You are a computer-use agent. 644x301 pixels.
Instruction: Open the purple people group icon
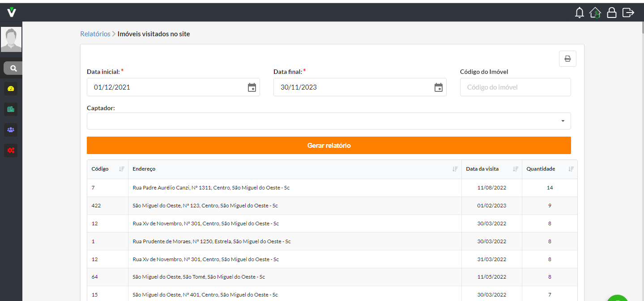[x=11, y=130]
